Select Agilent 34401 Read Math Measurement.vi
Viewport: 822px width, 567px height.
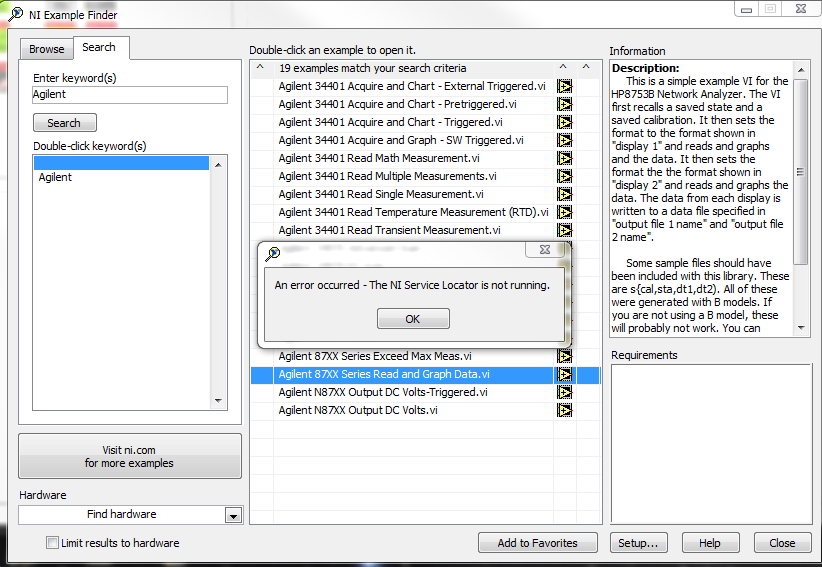point(378,158)
